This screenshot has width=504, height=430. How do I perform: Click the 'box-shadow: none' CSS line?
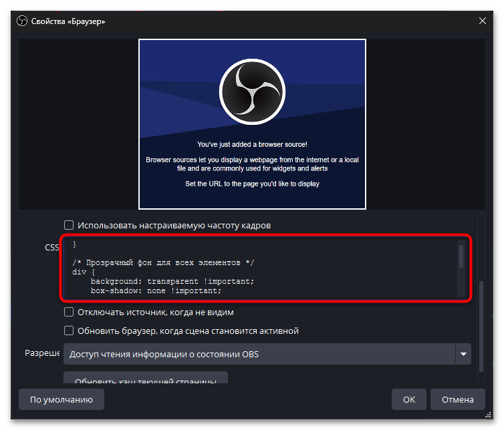tap(156, 290)
